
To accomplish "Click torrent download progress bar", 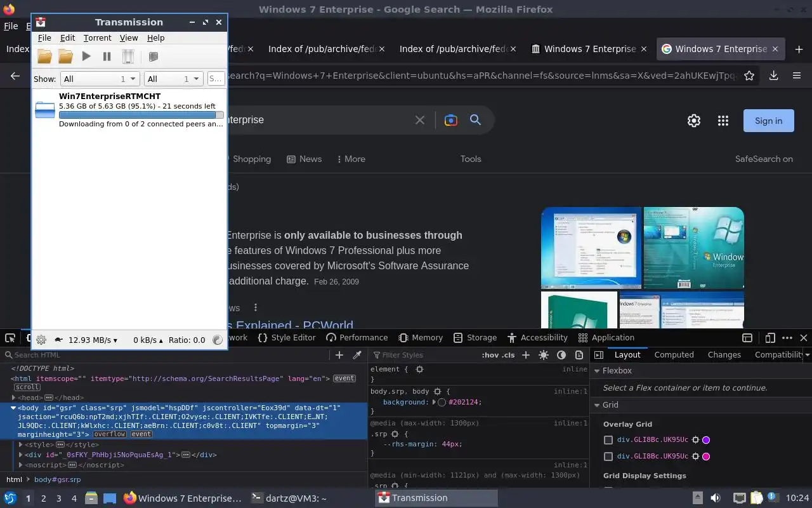I will (x=141, y=115).
